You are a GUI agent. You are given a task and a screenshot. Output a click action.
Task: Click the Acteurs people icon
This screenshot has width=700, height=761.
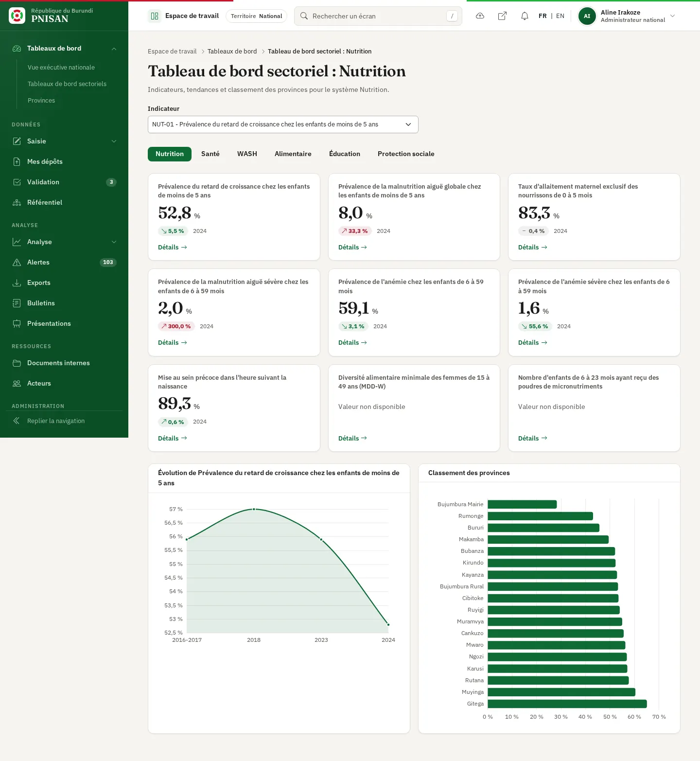[17, 383]
